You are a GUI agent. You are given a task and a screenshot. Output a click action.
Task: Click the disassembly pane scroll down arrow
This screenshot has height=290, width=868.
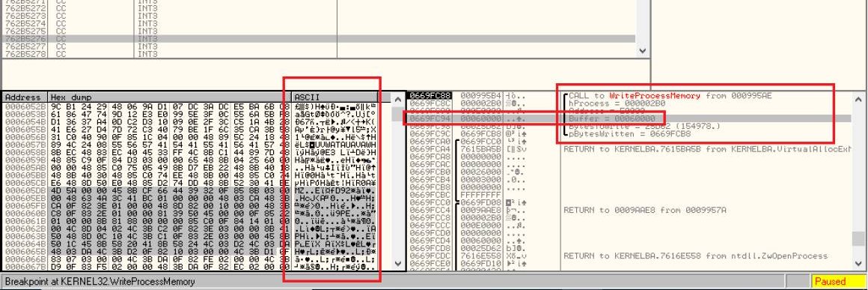click(642, 50)
